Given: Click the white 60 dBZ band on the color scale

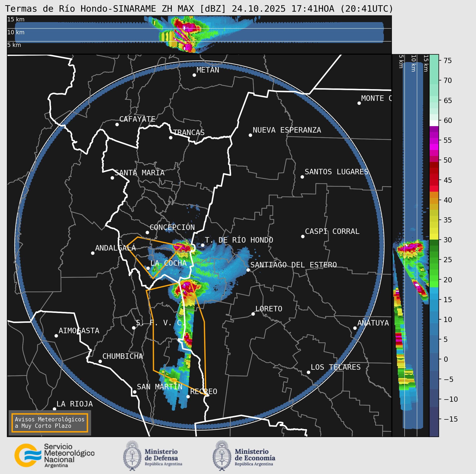Looking at the screenshot, I should (434, 123).
